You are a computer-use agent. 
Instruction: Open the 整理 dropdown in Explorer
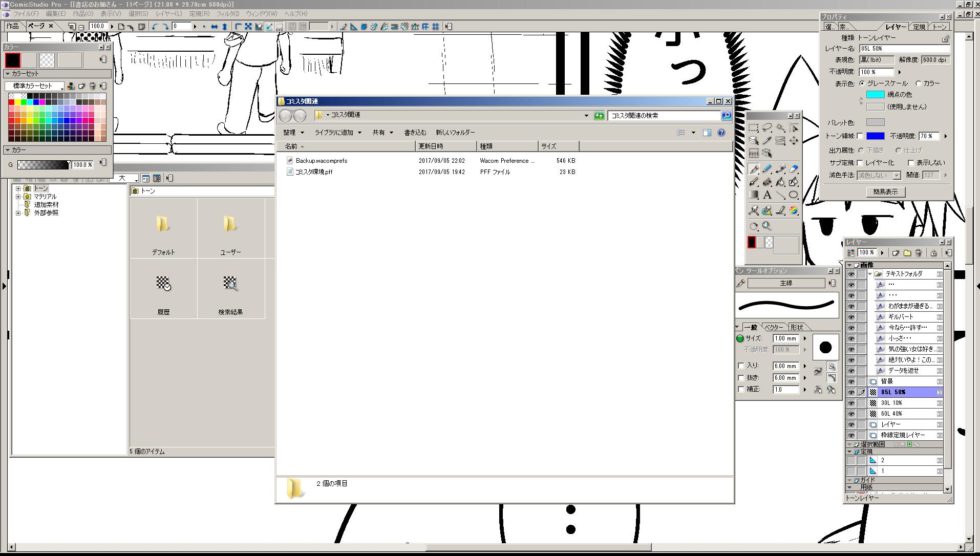[293, 133]
